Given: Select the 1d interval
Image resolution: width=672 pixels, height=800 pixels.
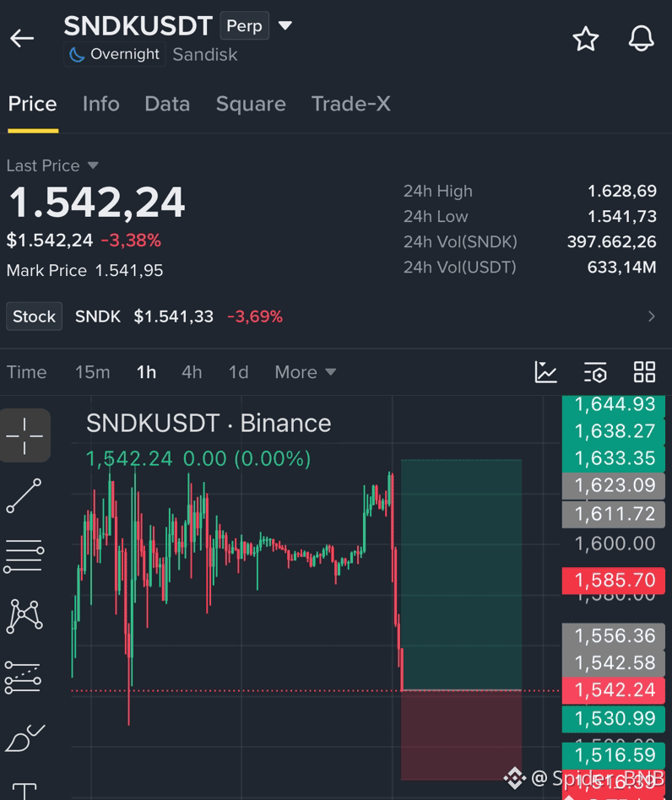Looking at the screenshot, I should 238,372.
